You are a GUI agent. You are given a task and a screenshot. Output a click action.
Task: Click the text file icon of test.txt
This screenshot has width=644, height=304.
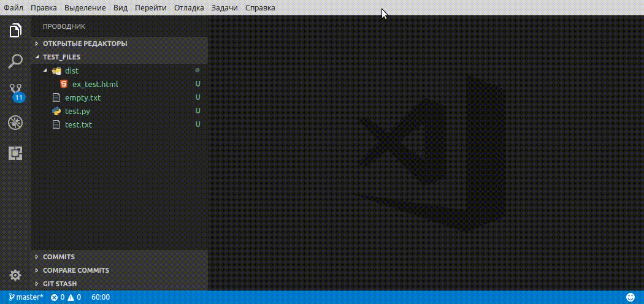pyautogui.click(x=56, y=124)
